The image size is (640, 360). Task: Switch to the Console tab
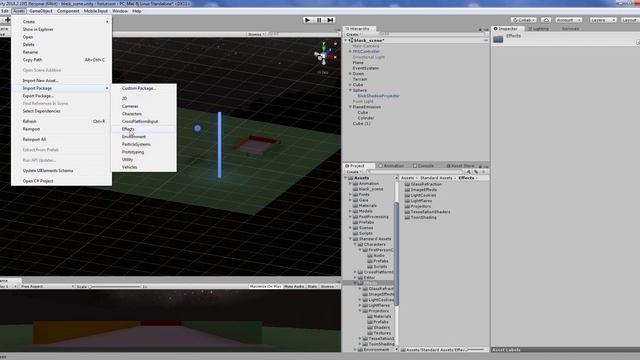pos(423,166)
